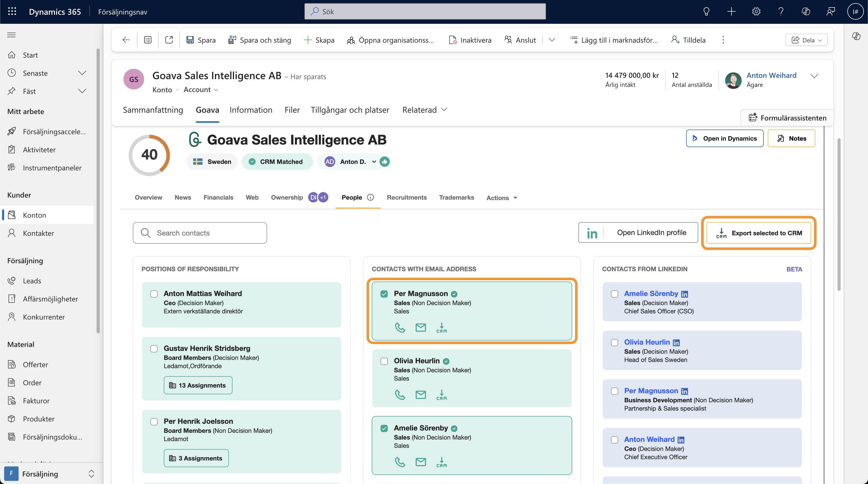Open the settings gear icon
The height and width of the screenshot is (484, 868).
point(756,11)
